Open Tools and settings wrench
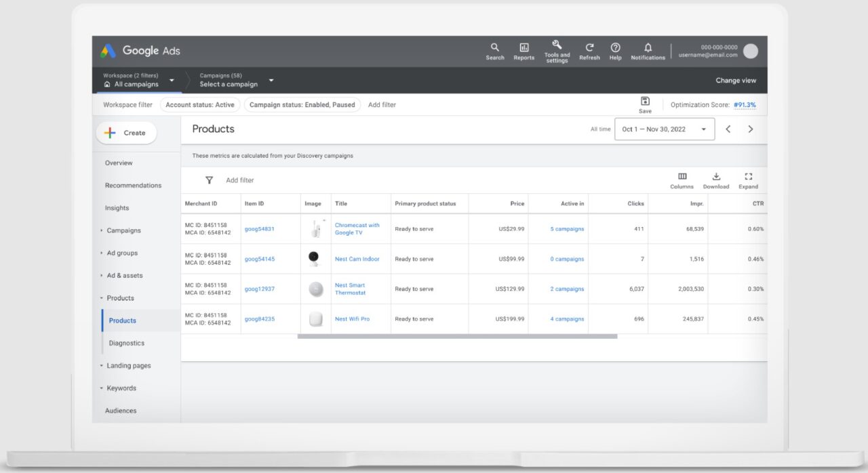The image size is (868, 473). [557, 52]
